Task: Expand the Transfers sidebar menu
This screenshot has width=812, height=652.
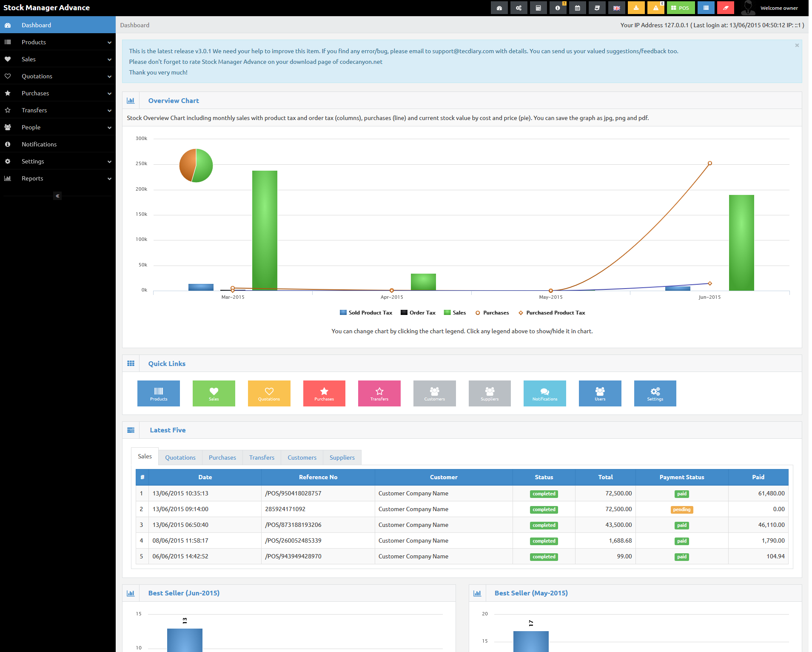Action: (58, 110)
